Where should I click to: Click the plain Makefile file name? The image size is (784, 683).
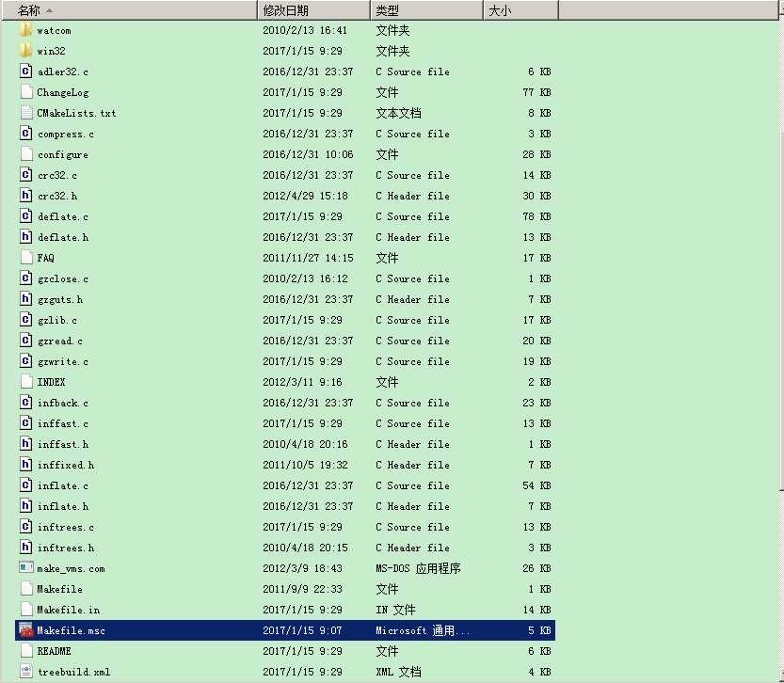click(x=60, y=589)
